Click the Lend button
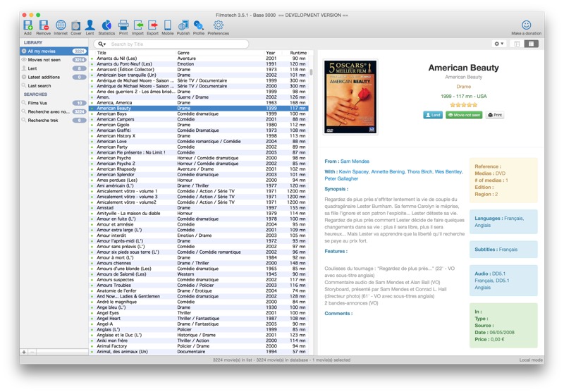Screen dimensions: 564x392 point(433,115)
